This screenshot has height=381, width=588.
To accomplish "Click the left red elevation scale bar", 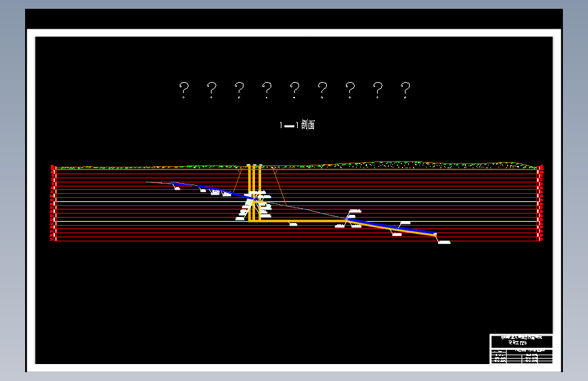I will click(x=54, y=203).
